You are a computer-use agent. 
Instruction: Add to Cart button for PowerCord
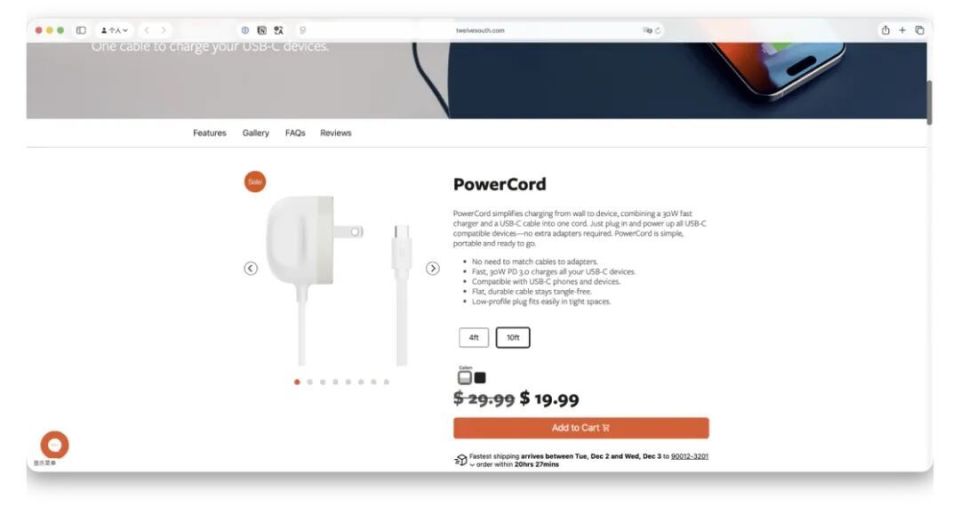(581, 428)
